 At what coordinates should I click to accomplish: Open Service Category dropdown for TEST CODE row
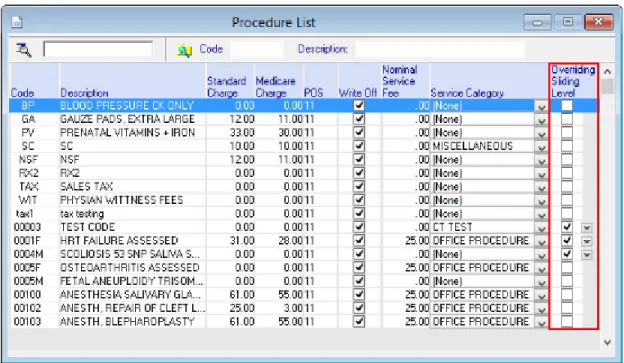[541, 228]
